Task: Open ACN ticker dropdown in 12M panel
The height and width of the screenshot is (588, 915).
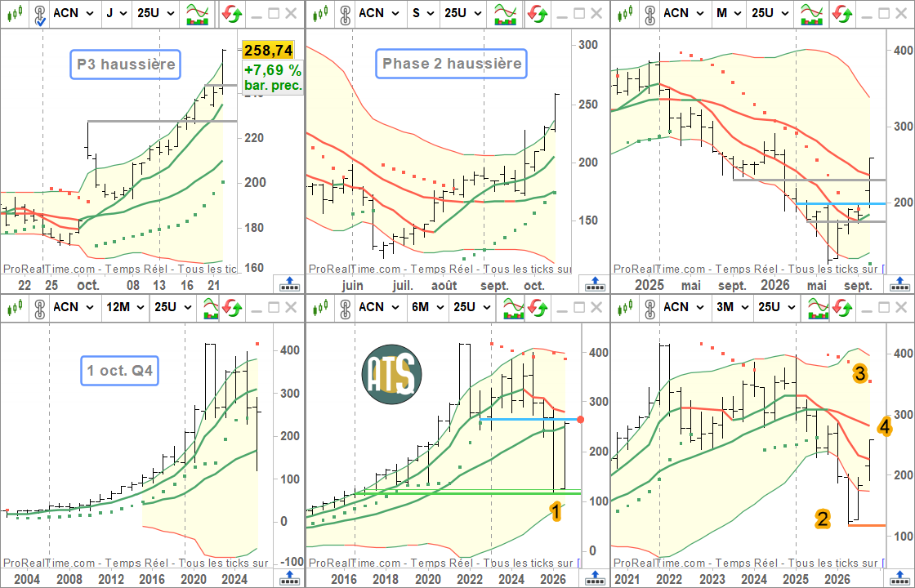Action: tap(74, 307)
